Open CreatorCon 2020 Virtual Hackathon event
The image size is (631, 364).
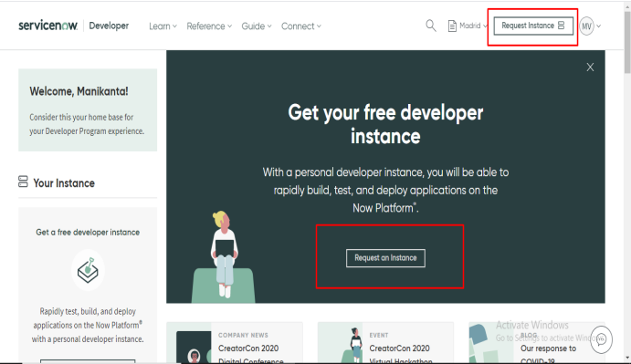coord(385,343)
